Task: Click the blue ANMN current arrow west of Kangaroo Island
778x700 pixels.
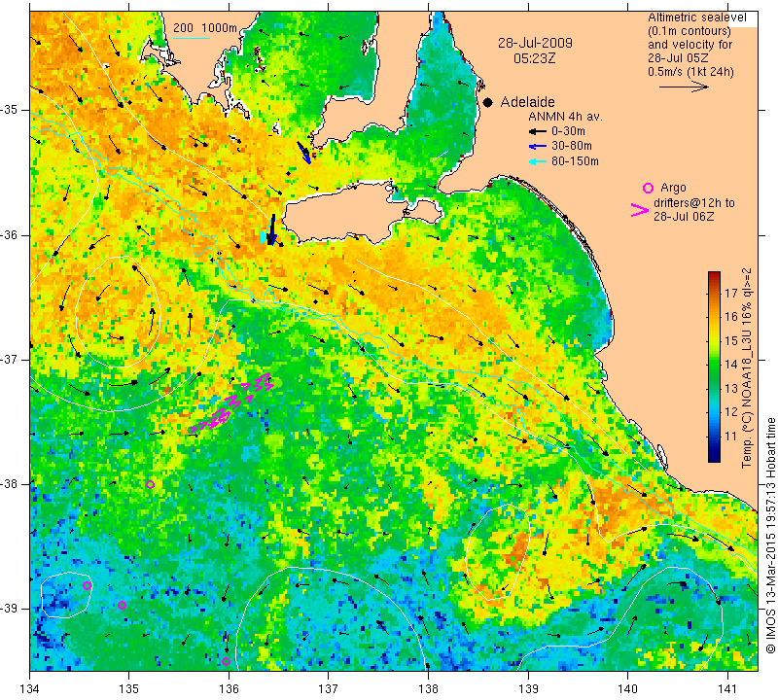Action: (271, 229)
